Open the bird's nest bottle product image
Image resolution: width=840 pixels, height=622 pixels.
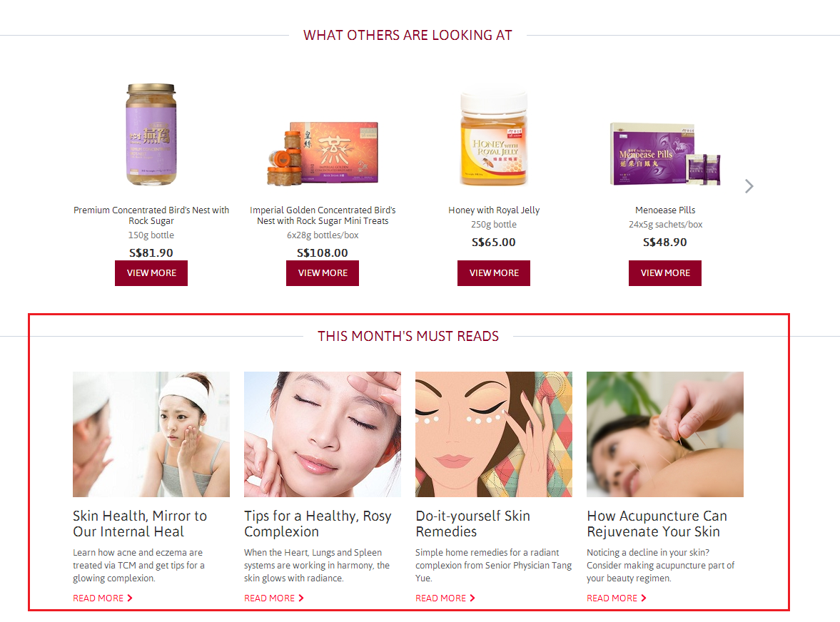pos(151,134)
